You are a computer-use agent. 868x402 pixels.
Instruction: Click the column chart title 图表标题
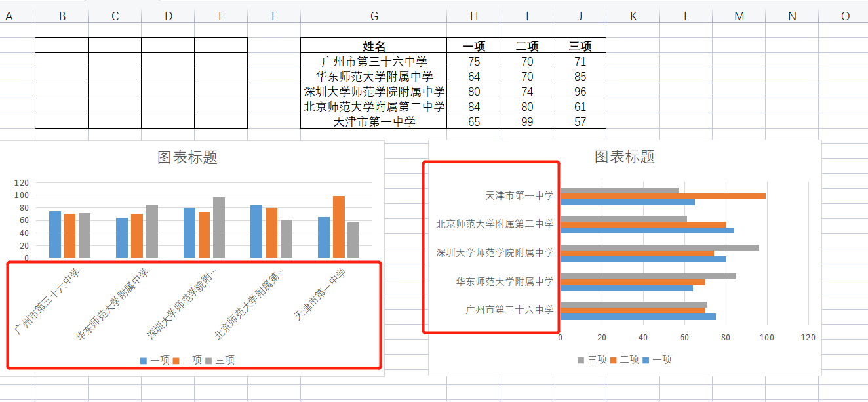[x=187, y=157]
